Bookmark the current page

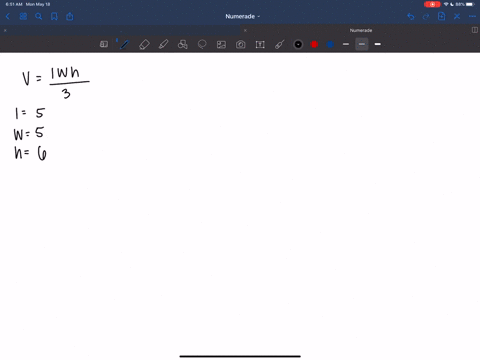[54, 16]
